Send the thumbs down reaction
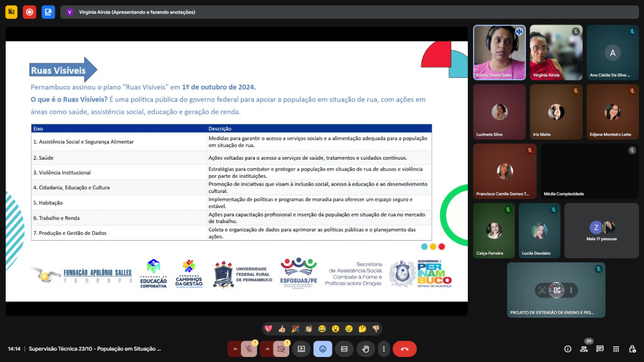This screenshot has height=362, width=644. 375,329
